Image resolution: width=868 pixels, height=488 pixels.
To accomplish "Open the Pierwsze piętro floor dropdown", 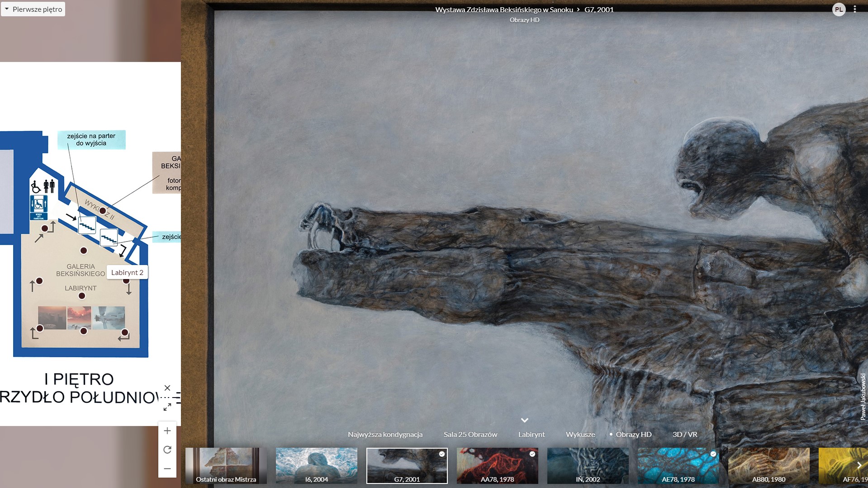I will point(33,9).
